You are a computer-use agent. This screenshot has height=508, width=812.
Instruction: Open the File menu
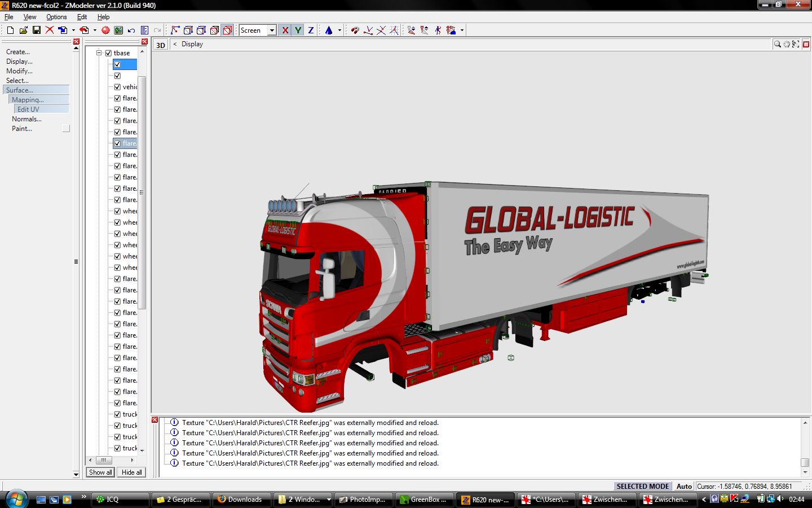point(8,17)
